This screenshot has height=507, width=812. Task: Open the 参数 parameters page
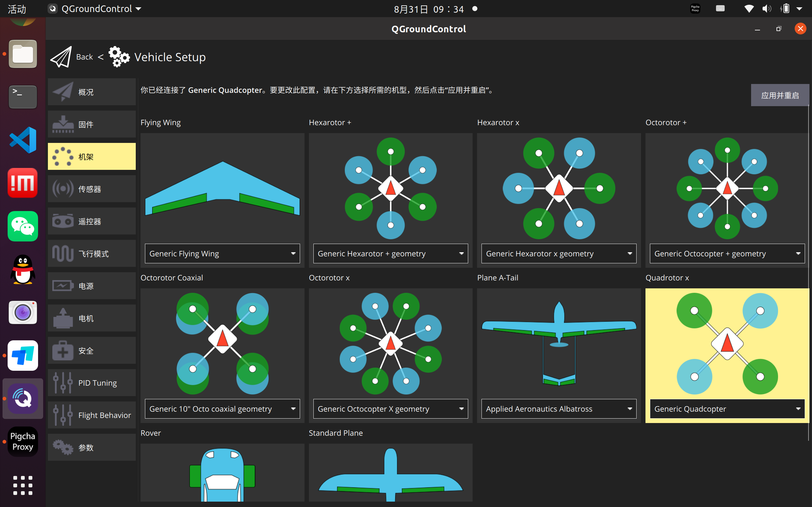click(x=92, y=448)
